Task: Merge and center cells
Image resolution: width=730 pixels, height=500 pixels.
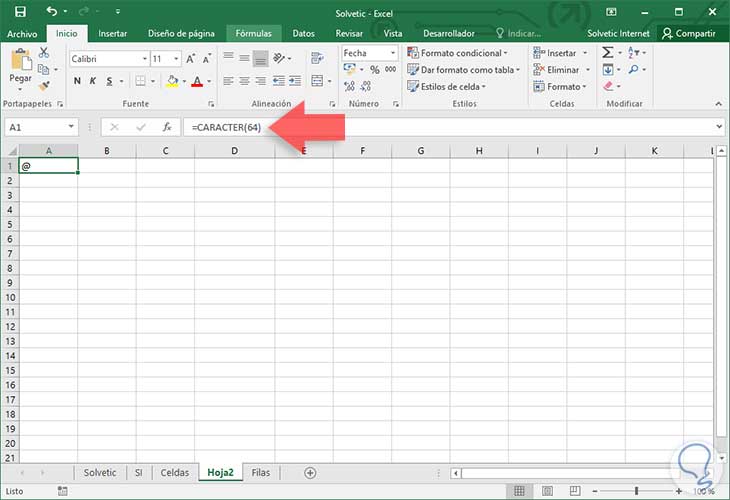Action: (317, 81)
